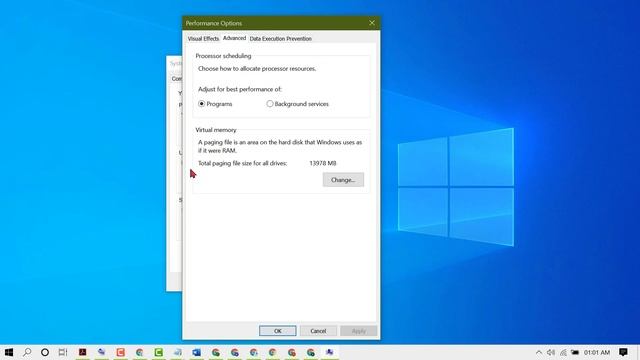The height and width of the screenshot is (360, 640).
Task: Select the Programs radio button
Action: [x=202, y=104]
